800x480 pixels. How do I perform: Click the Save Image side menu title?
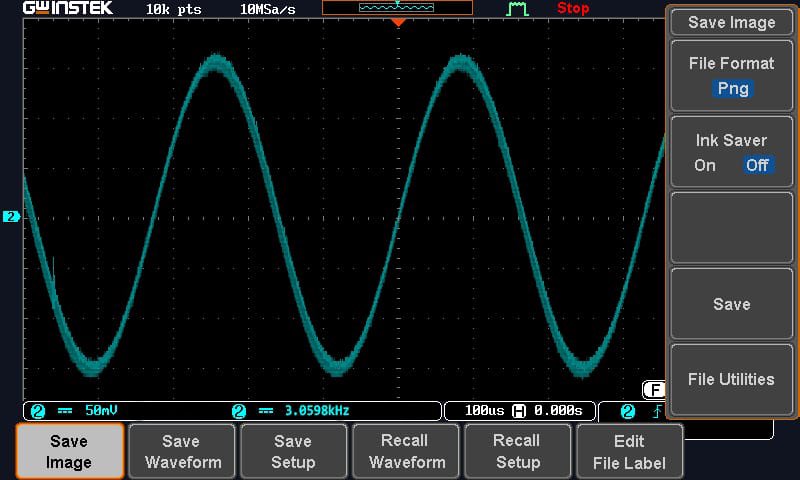tap(732, 22)
